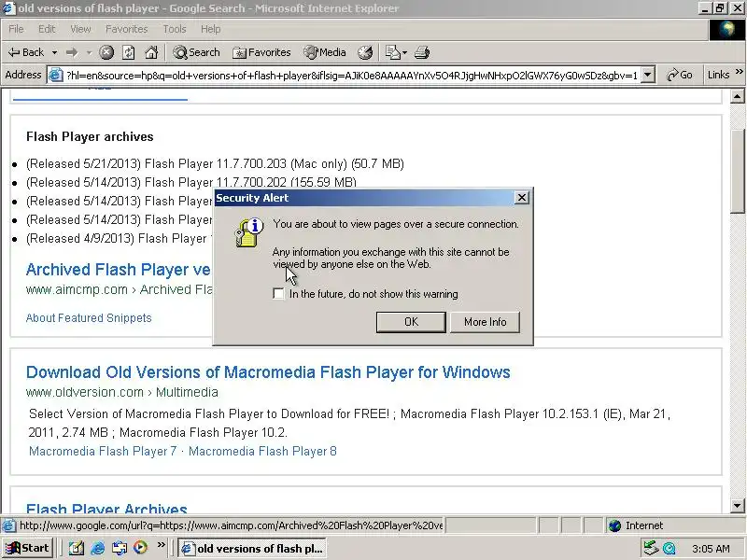The image size is (747, 560).
Task: Click the scrollbar up arrow
Action: [737, 97]
